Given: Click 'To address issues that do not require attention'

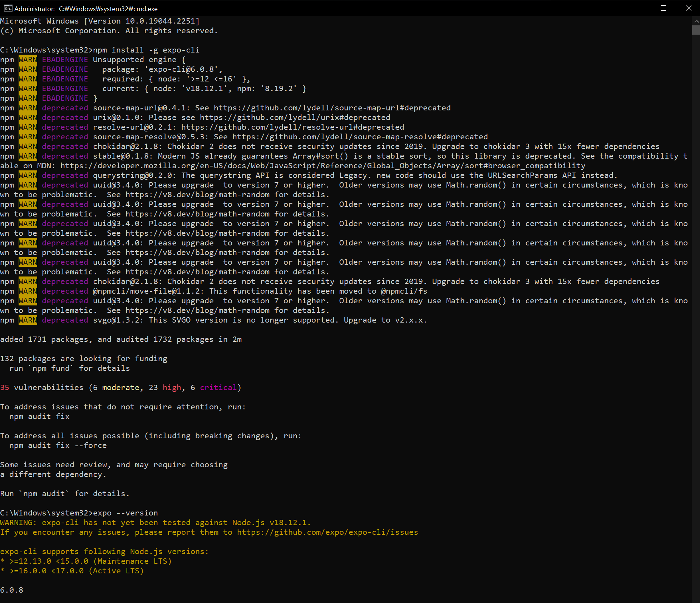Looking at the screenshot, I should [123, 407].
